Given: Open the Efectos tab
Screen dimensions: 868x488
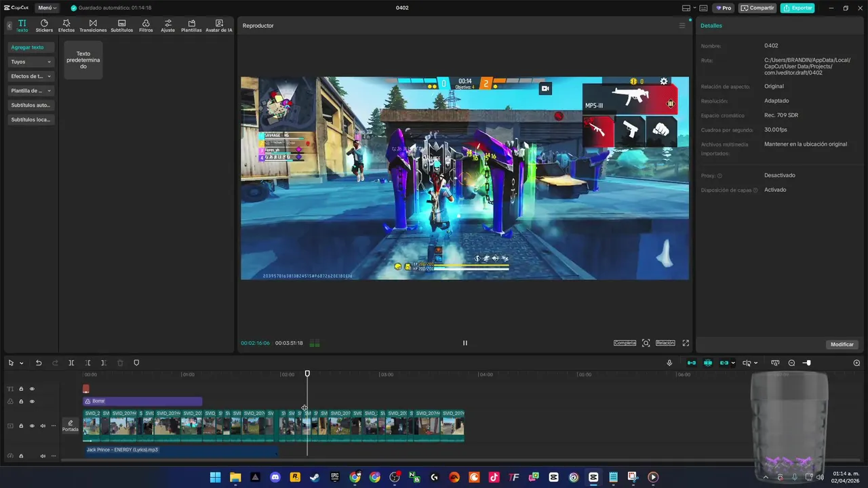Looking at the screenshot, I should pyautogui.click(x=66, y=26).
